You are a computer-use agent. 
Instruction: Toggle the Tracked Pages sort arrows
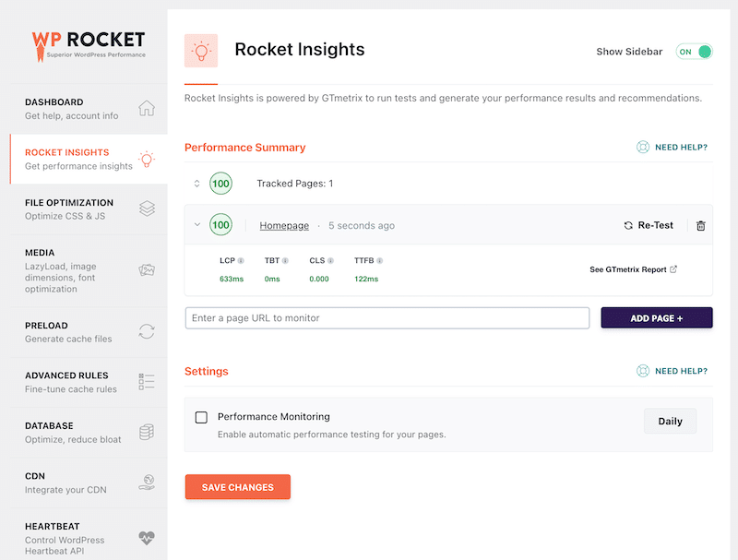coord(196,184)
